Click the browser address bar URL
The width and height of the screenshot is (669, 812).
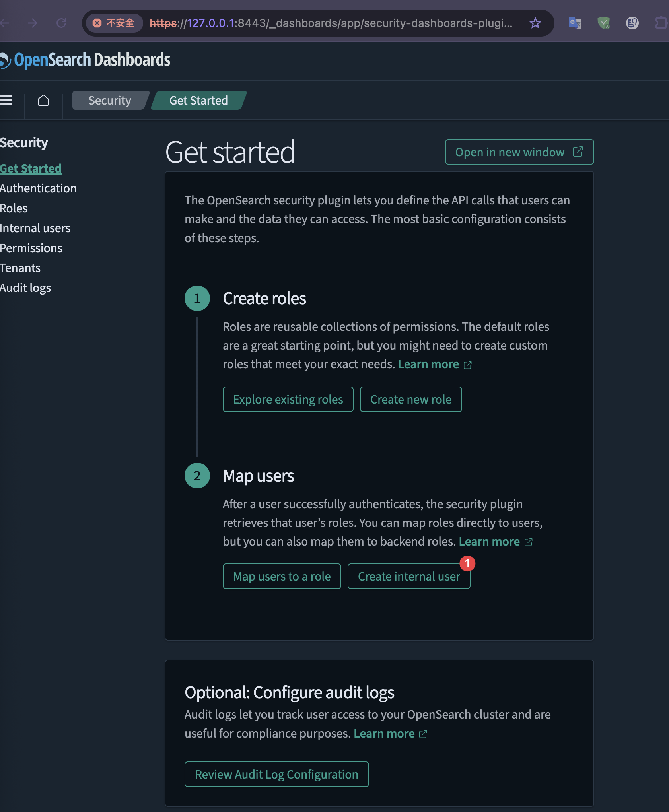331,23
